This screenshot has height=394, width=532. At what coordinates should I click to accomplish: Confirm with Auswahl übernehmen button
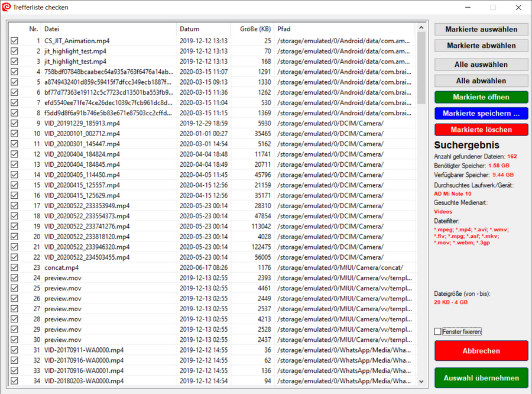click(481, 378)
